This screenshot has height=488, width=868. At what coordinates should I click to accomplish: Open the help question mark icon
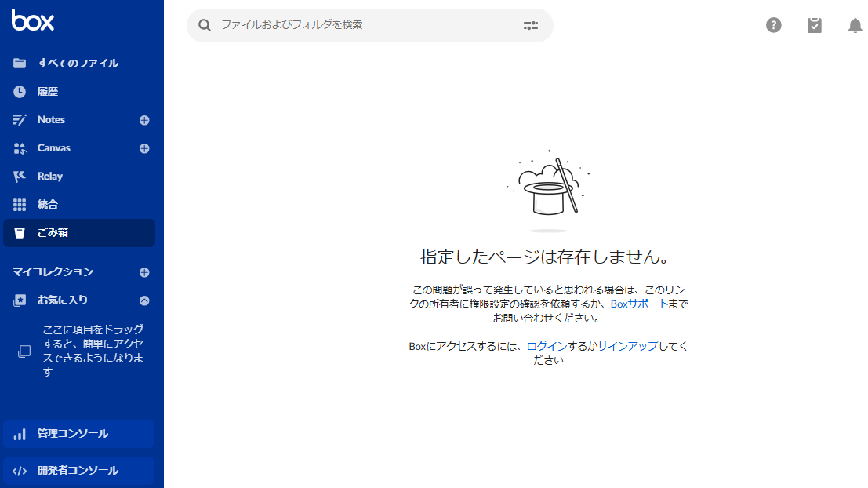coord(773,25)
